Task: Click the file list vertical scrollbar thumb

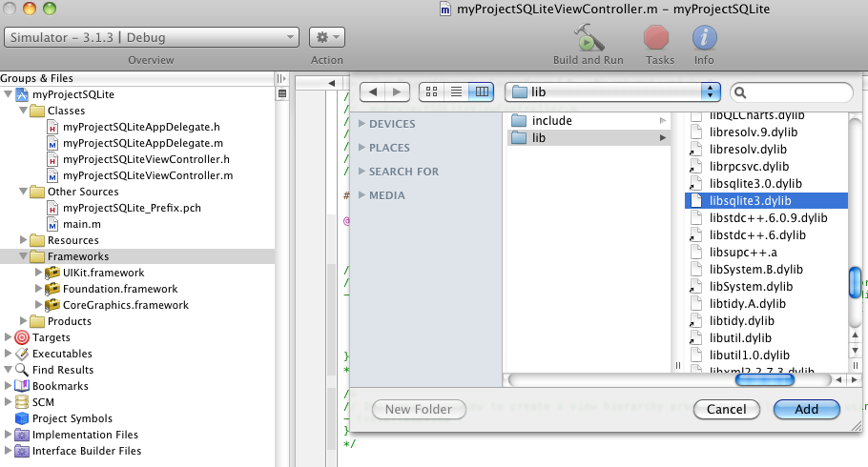Action: [855, 282]
